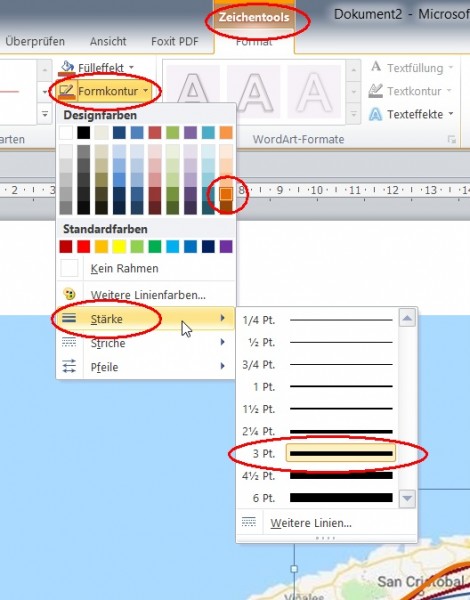470x600 pixels.
Task: Open the Fülleffekt paint bucket icon
Action: pos(67,67)
